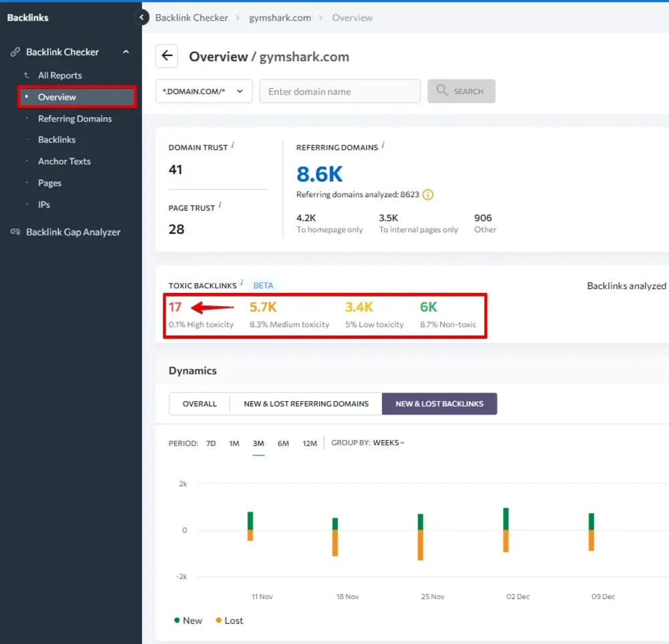Click the 8.6K referring domains number
669x644 pixels.
(x=319, y=175)
